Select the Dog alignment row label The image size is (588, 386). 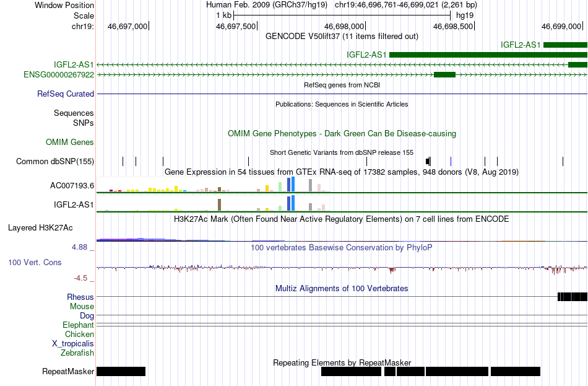click(x=87, y=316)
